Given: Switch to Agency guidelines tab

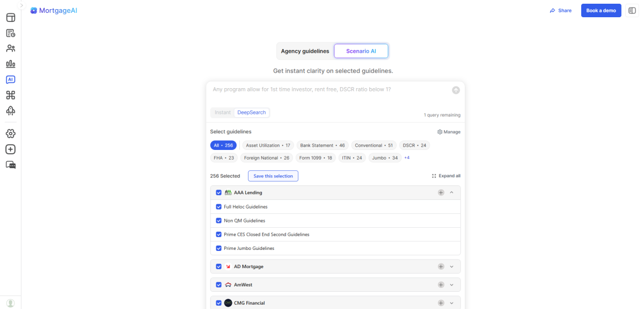Looking at the screenshot, I should pos(305,51).
